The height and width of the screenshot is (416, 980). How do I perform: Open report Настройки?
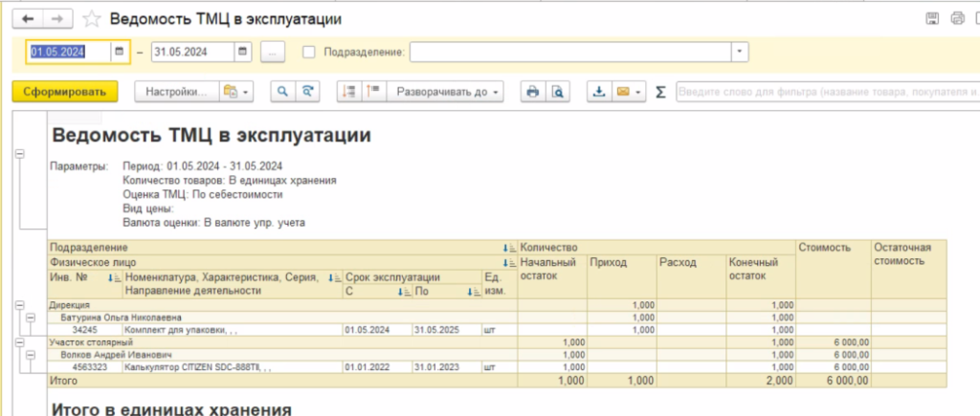(x=177, y=92)
